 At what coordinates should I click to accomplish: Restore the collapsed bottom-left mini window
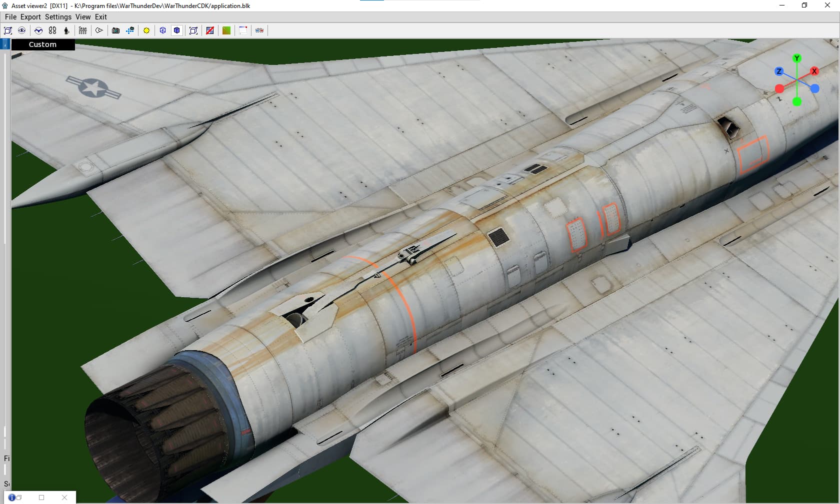(19, 498)
